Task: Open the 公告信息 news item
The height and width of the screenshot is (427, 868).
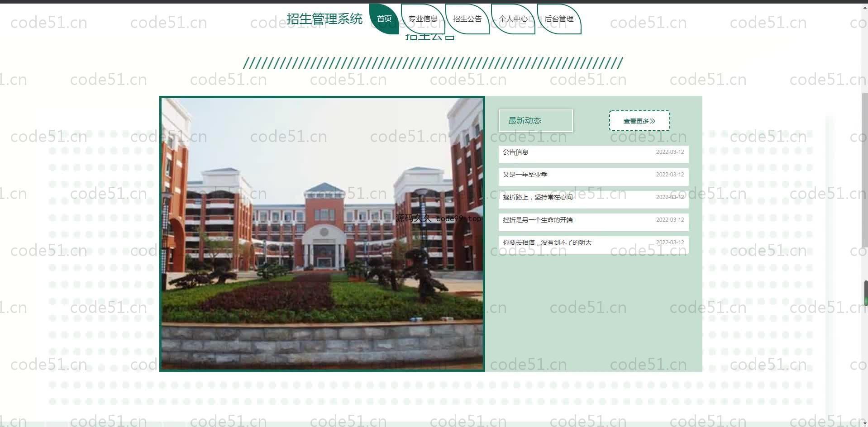Action: (x=593, y=154)
